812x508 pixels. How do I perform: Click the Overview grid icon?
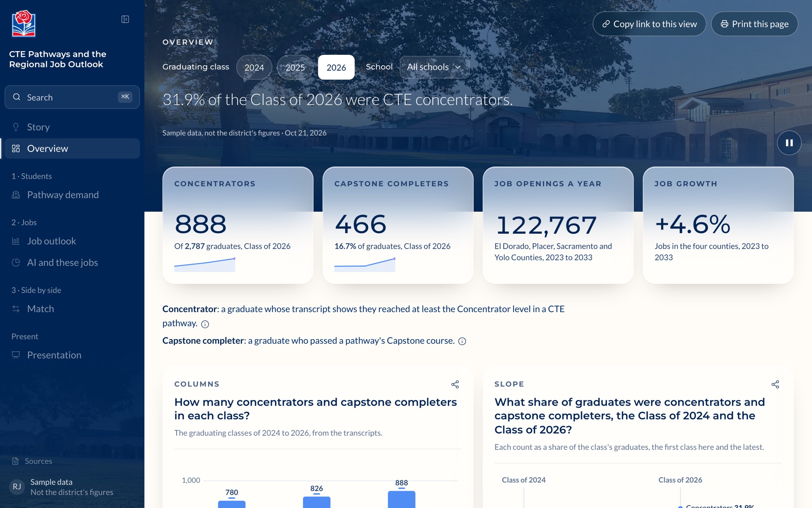[x=16, y=148]
